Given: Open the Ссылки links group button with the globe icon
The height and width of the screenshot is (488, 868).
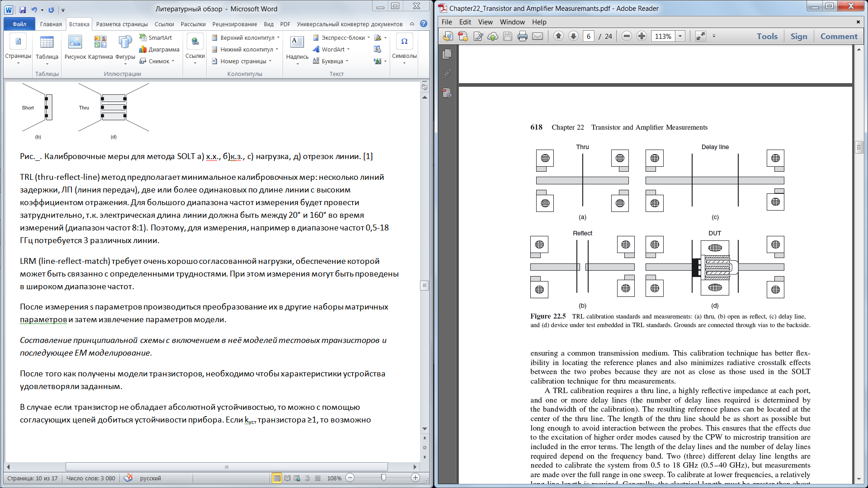Looking at the screenshot, I should (x=195, y=50).
